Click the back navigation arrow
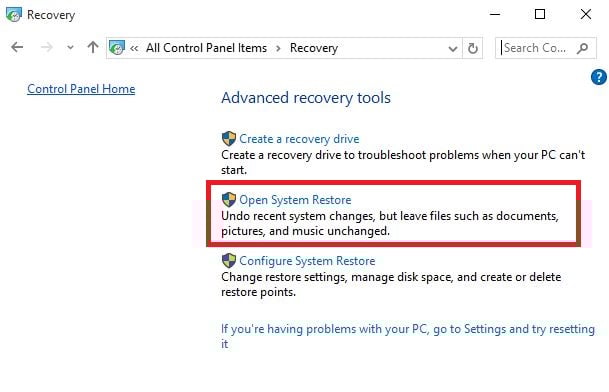 pyautogui.click(x=17, y=47)
